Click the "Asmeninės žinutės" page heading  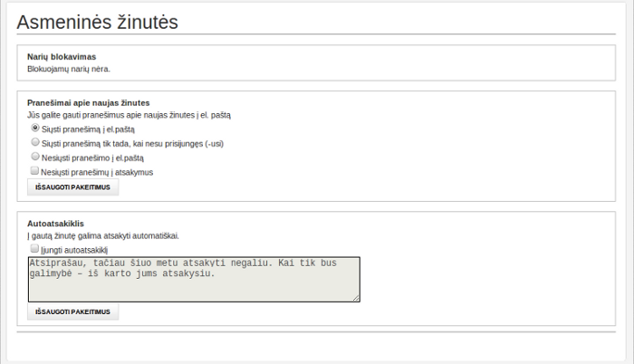point(97,22)
